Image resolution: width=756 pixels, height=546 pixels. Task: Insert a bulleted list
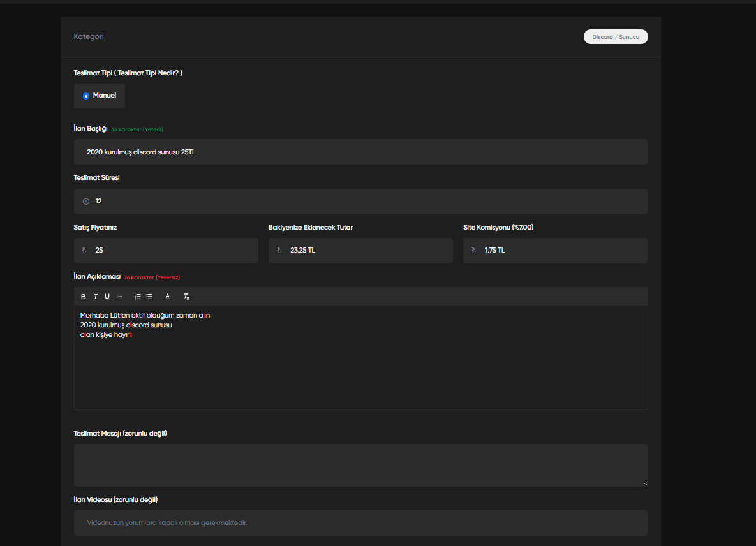[x=149, y=297]
